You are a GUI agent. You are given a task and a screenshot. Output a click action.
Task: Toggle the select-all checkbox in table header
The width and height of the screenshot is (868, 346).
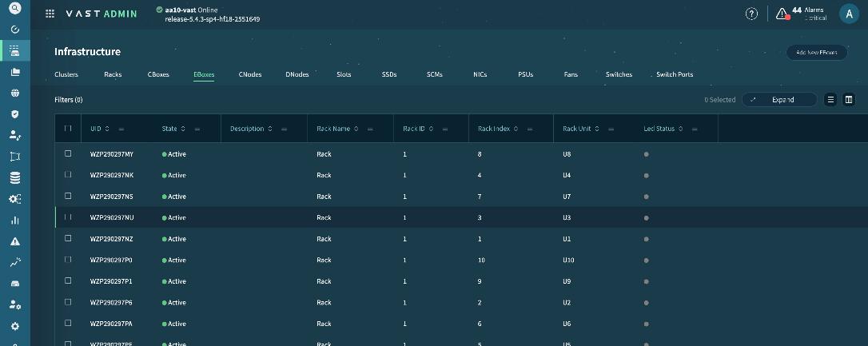coord(68,129)
